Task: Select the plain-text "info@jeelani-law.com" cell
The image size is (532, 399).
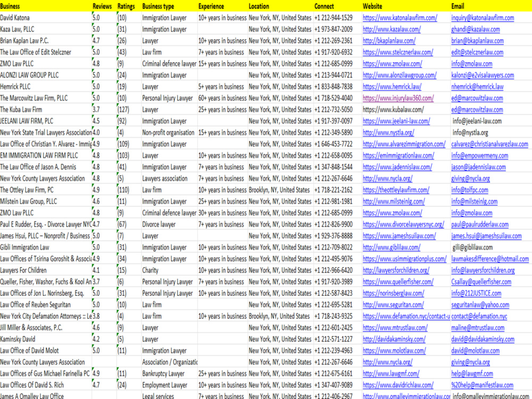Action: tap(491, 121)
